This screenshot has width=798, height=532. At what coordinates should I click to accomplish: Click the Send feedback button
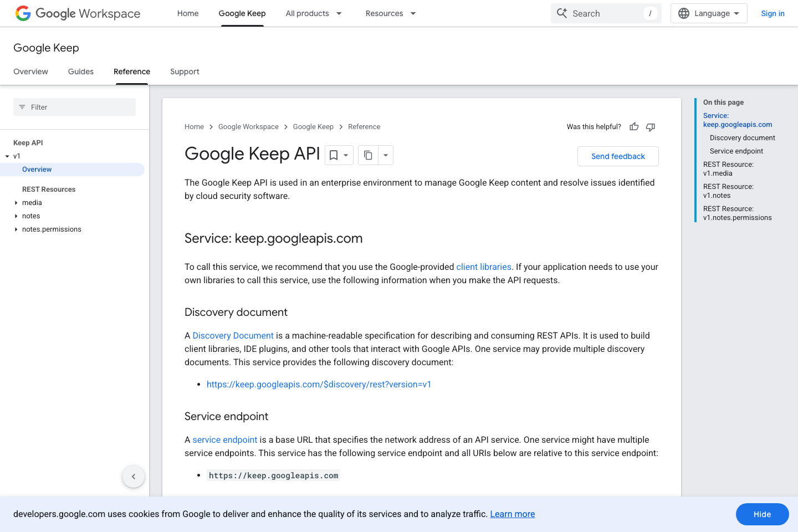pos(618,156)
